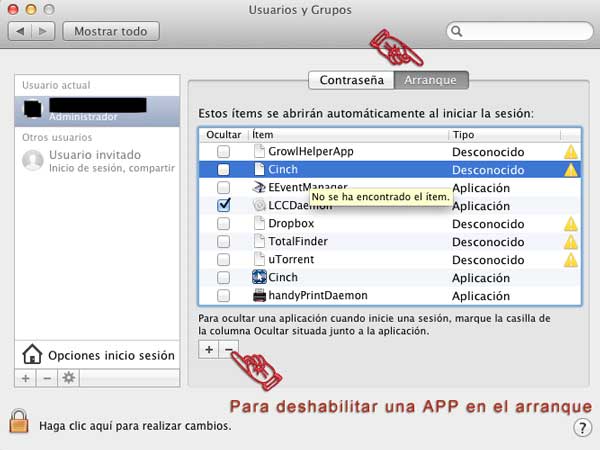
Task: Click 'Haga clic aquí para realizar cambios'
Action: (135, 426)
